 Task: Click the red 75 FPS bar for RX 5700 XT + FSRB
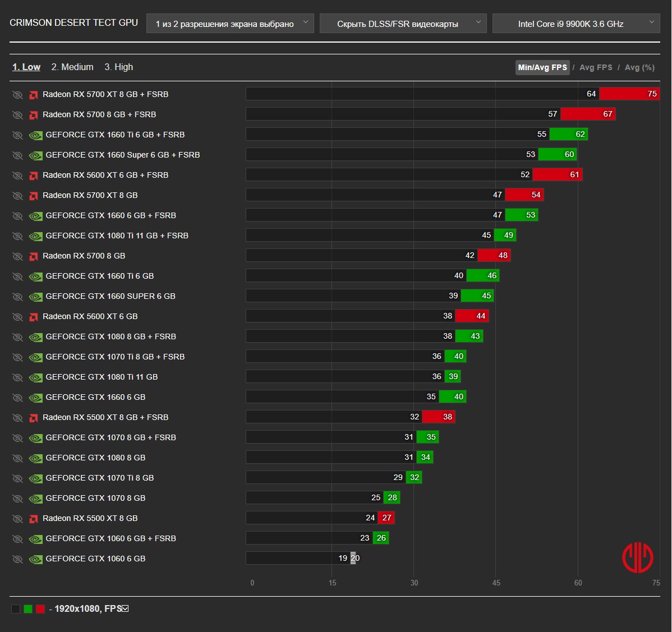coord(629,94)
